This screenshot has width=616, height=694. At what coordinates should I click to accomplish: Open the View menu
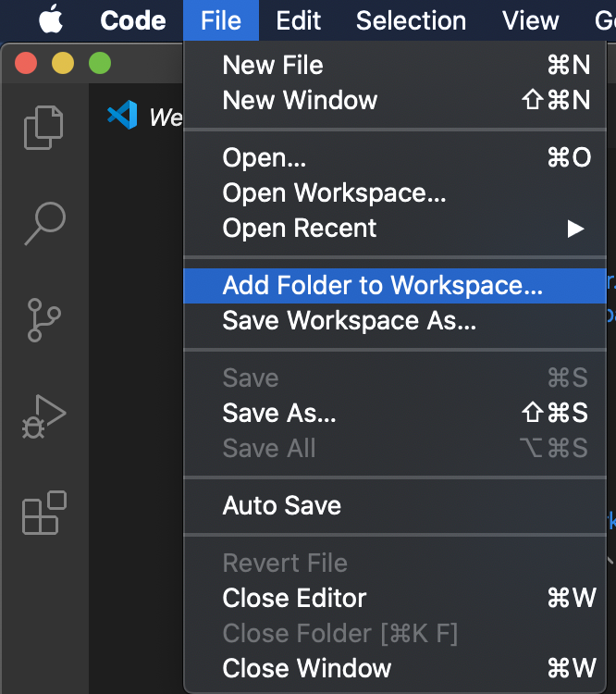[x=531, y=20]
